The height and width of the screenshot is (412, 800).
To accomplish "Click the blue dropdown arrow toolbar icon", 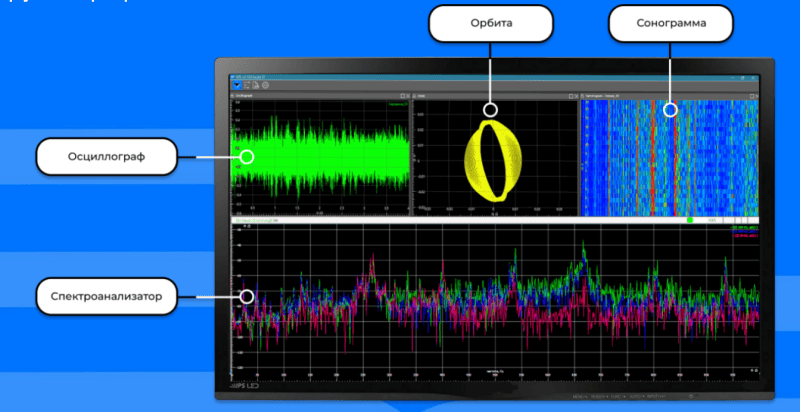I will pos(236,86).
